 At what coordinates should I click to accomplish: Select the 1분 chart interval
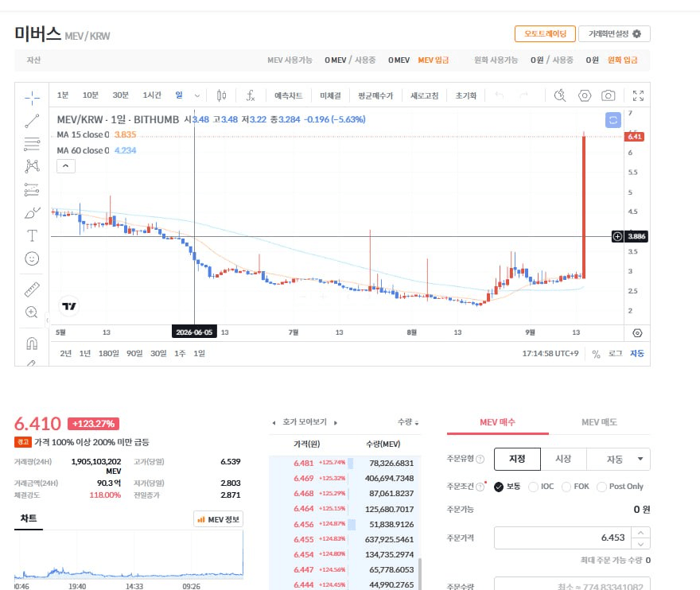click(63, 95)
